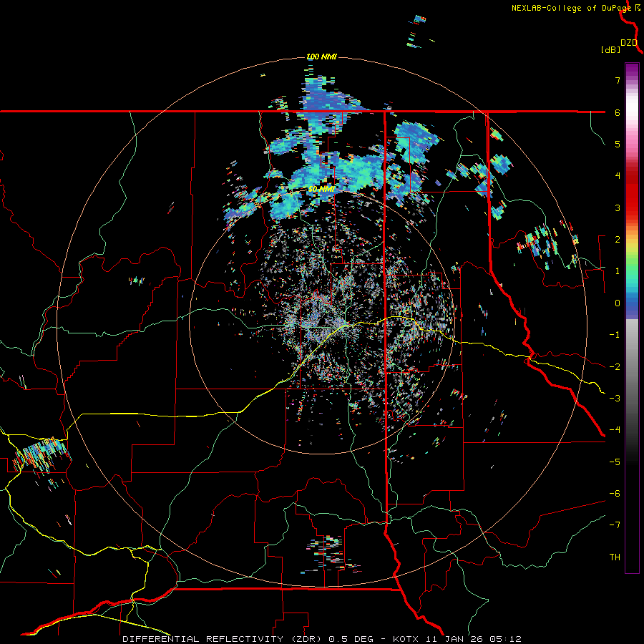
Task: Click the "0.5 DEG" elevation text in the caption
Action: pyautogui.click(x=351, y=639)
